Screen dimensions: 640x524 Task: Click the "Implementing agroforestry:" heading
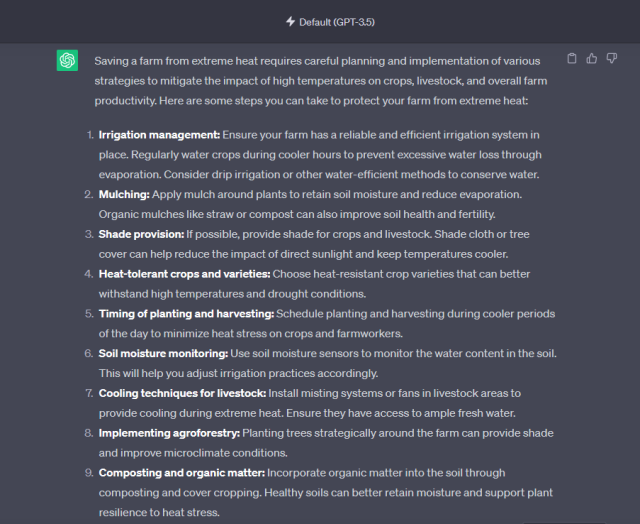pos(170,433)
